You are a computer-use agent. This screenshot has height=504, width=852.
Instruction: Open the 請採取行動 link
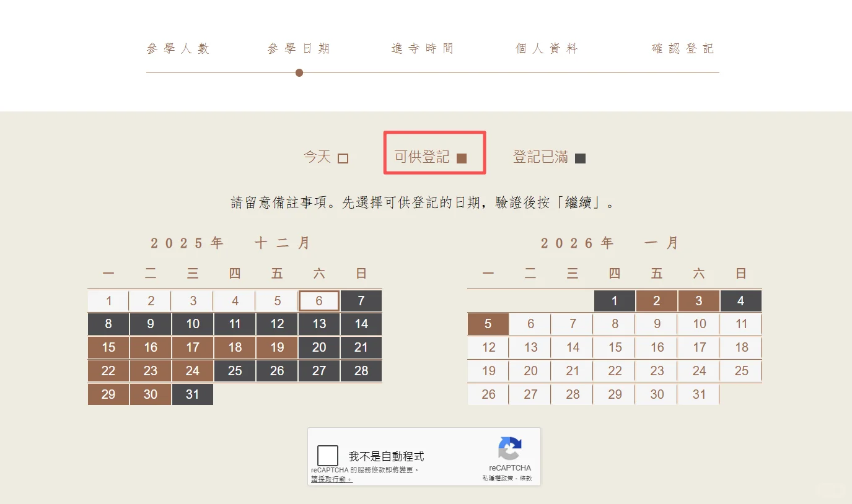coord(331,479)
